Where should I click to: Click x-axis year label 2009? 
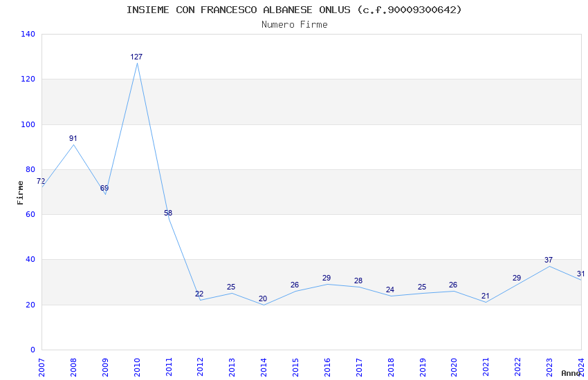pyautogui.click(x=105, y=368)
